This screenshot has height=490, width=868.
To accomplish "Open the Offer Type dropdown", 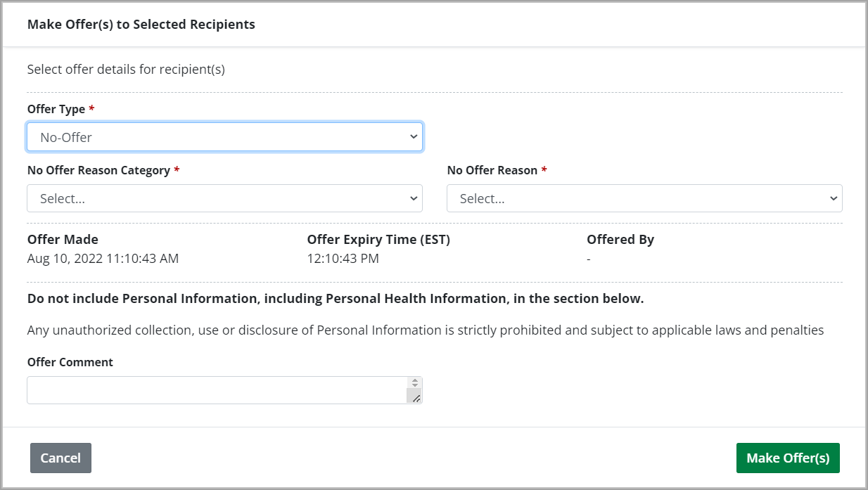I will click(x=224, y=137).
